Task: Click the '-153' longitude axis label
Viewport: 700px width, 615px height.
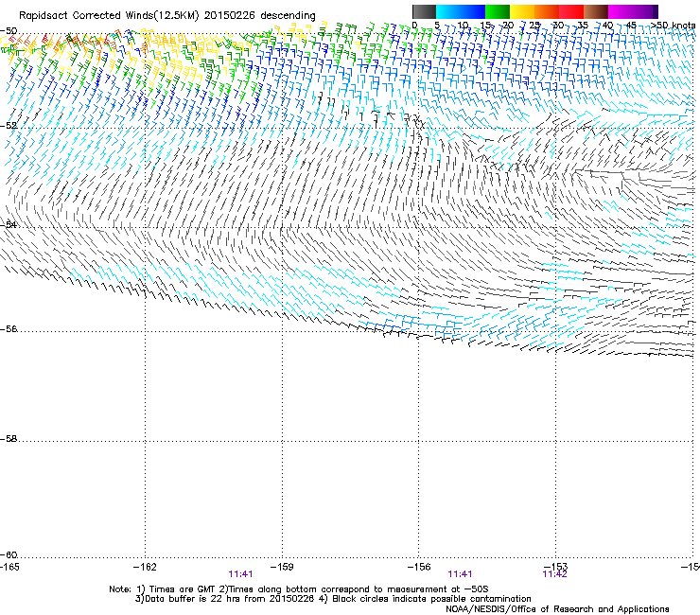Action: click(x=556, y=567)
